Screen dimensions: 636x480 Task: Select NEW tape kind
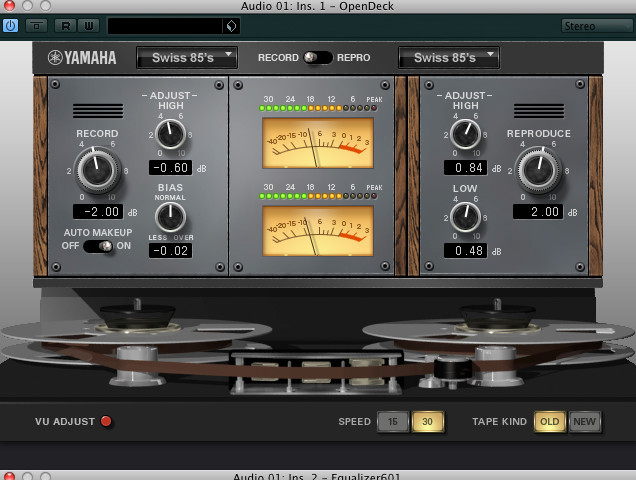(x=584, y=422)
